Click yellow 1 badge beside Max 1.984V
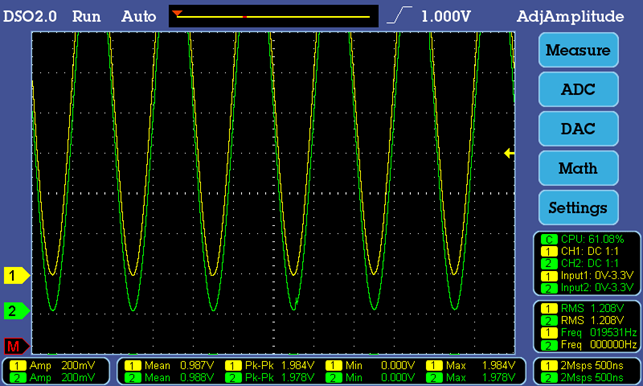The image size is (643, 386). coord(434,365)
